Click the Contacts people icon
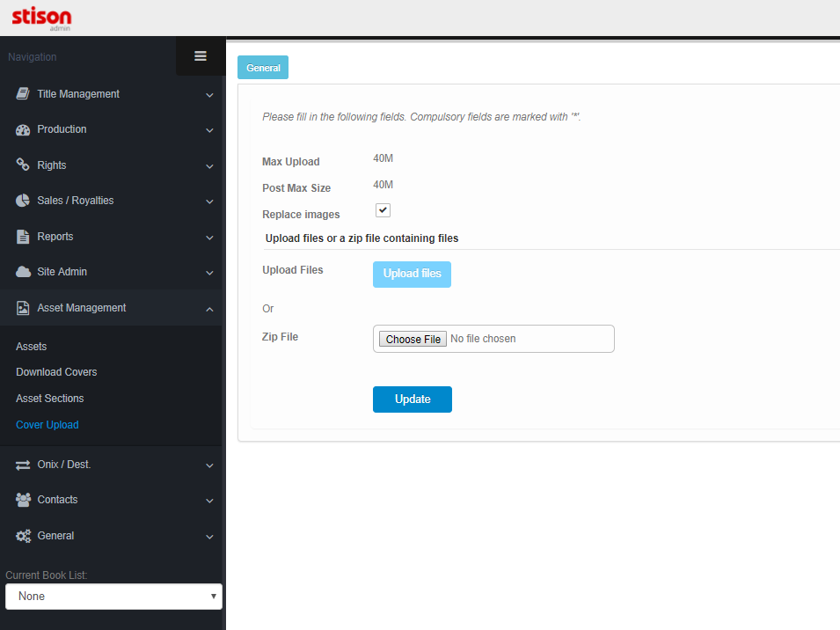The image size is (840, 630). (x=23, y=500)
